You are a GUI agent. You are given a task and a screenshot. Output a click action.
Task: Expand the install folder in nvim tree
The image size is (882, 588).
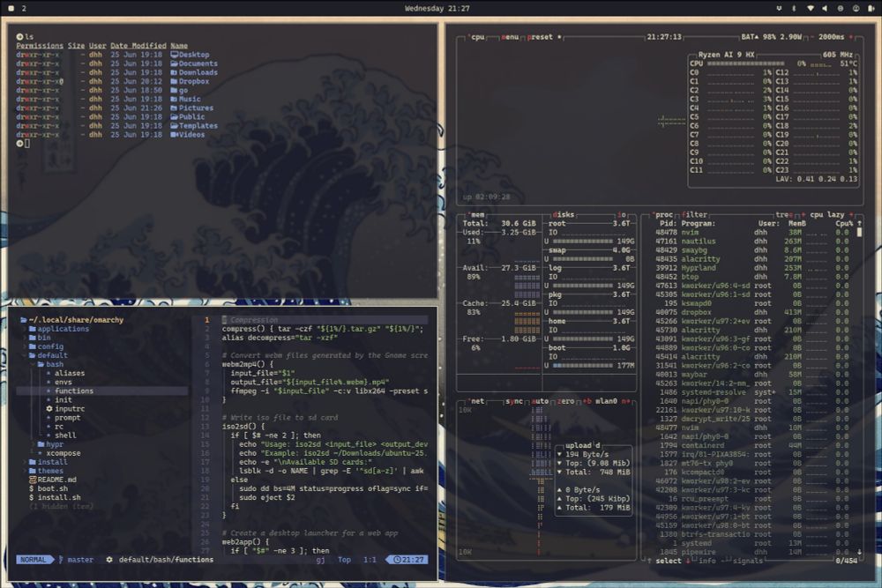coord(48,462)
